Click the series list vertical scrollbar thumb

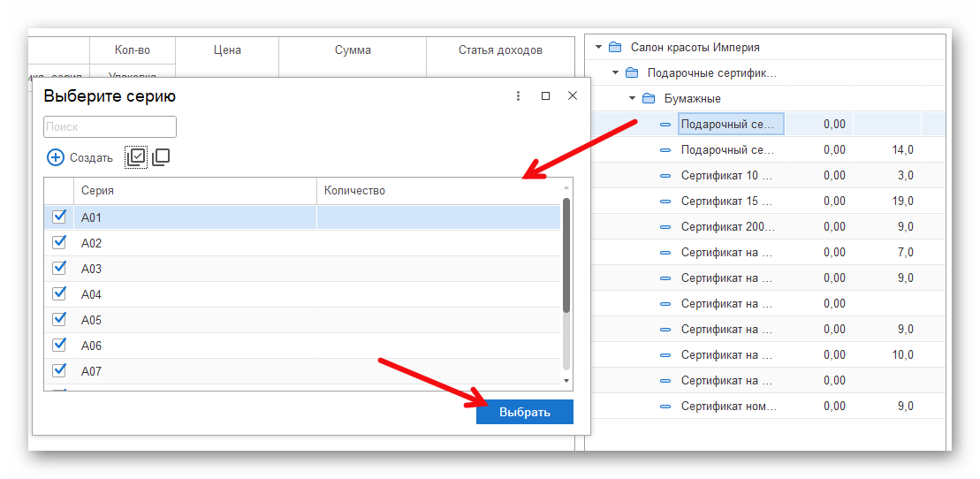pos(566,256)
